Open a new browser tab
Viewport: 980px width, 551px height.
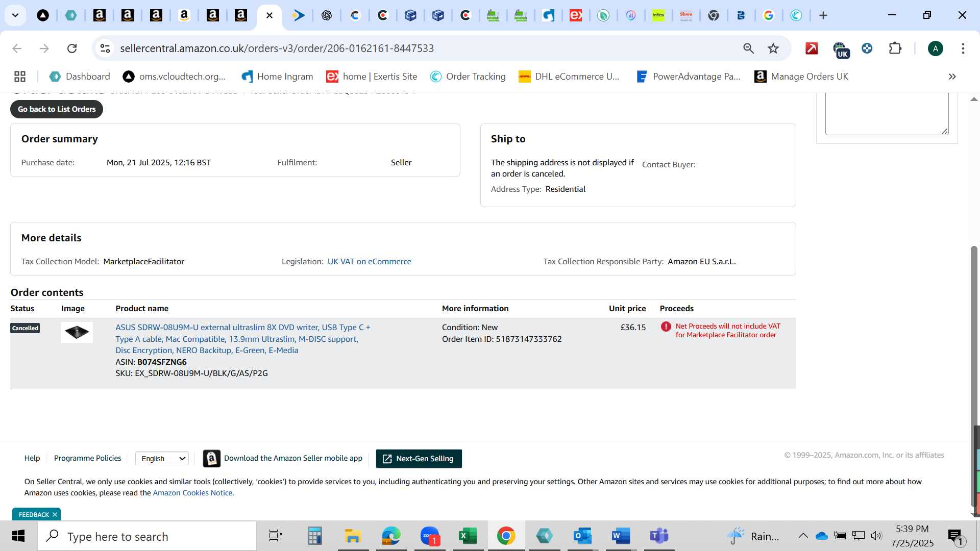coord(823,15)
